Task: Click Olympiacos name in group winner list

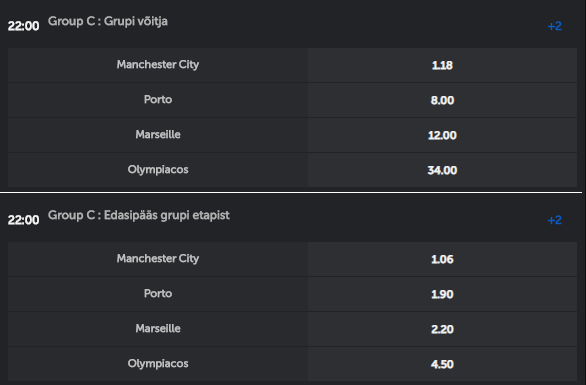Action: click(x=158, y=170)
